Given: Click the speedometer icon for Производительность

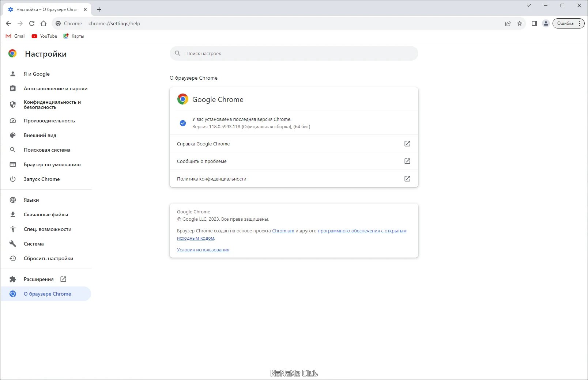Looking at the screenshot, I should click(x=13, y=121).
